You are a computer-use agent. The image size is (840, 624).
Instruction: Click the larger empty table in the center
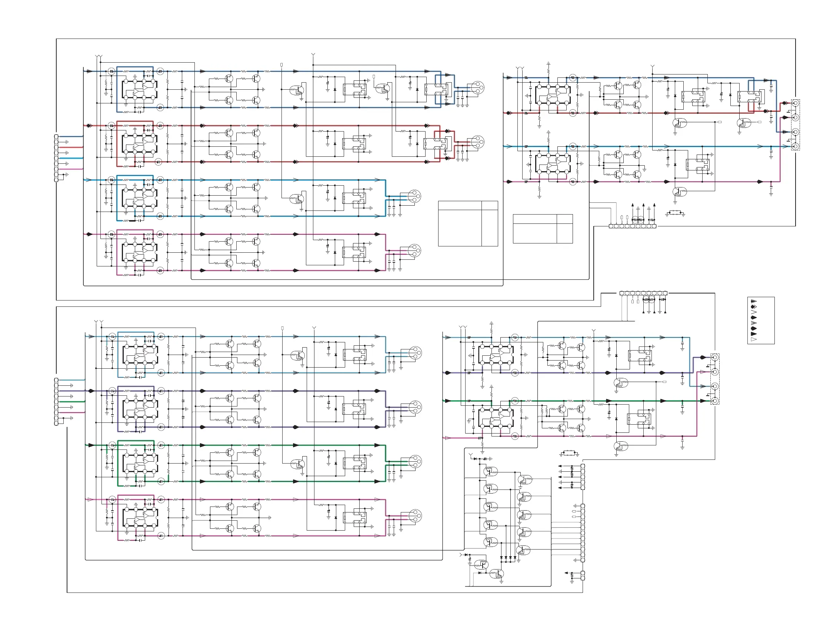pos(468,223)
